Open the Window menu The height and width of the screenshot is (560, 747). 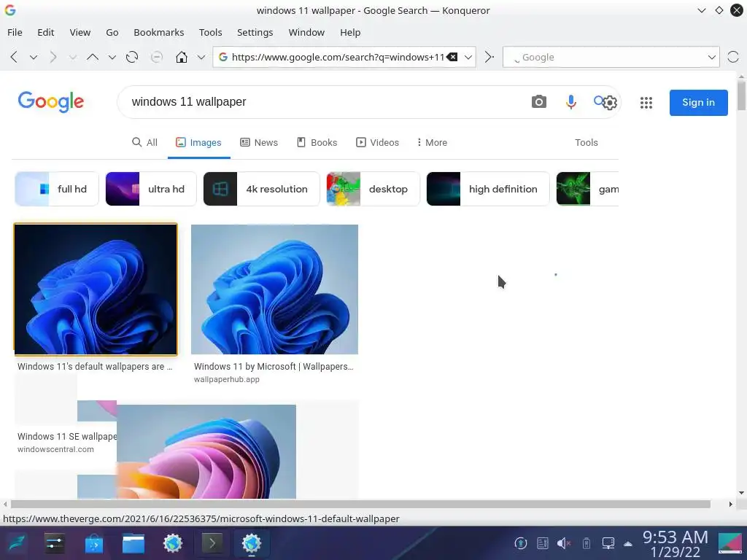point(306,32)
